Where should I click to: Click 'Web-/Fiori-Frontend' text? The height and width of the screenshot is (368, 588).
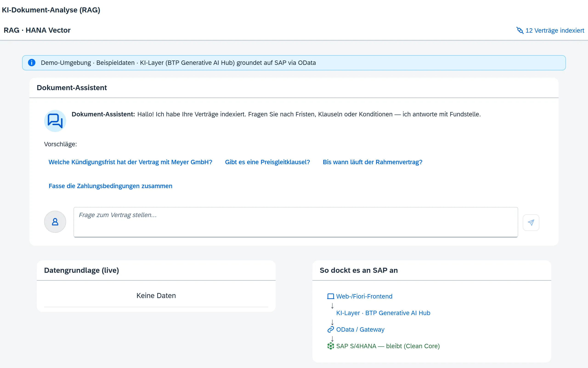[364, 296]
